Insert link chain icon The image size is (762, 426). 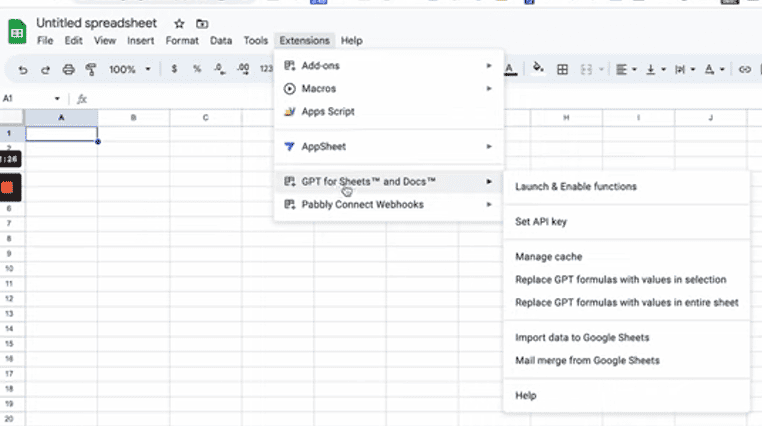(745, 69)
